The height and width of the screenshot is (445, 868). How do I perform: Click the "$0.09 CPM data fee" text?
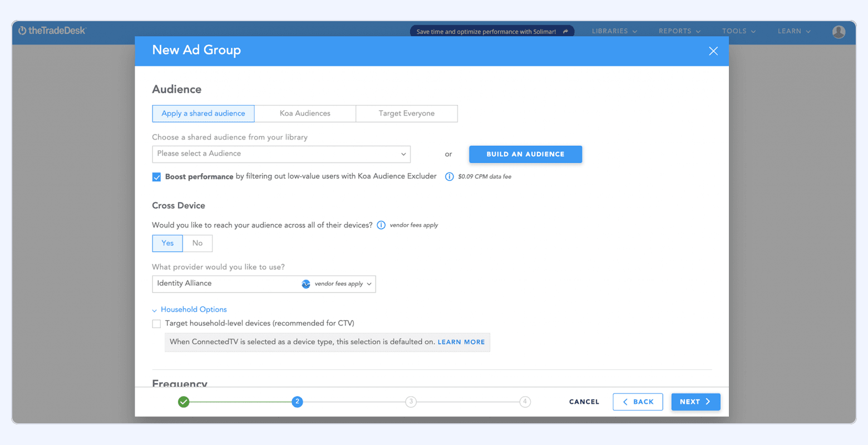click(485, 177)
